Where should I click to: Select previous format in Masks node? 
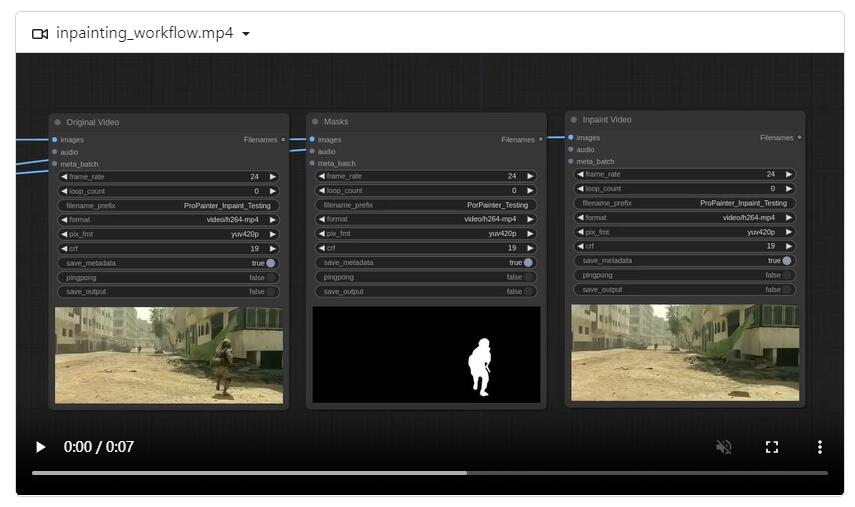[x=322, y=219]
